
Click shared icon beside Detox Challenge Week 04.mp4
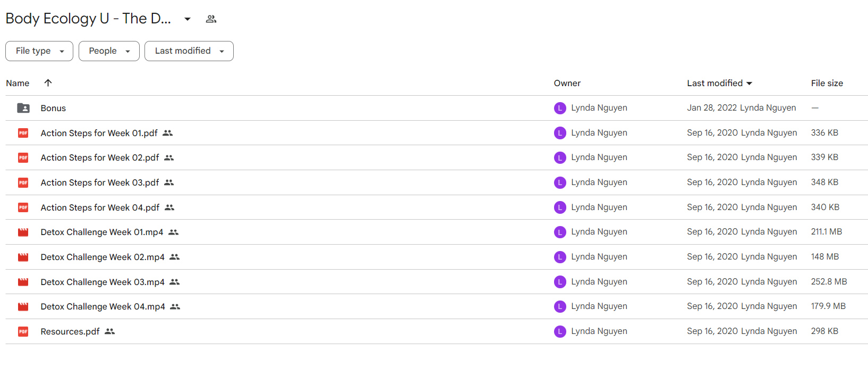coord(175,306)
